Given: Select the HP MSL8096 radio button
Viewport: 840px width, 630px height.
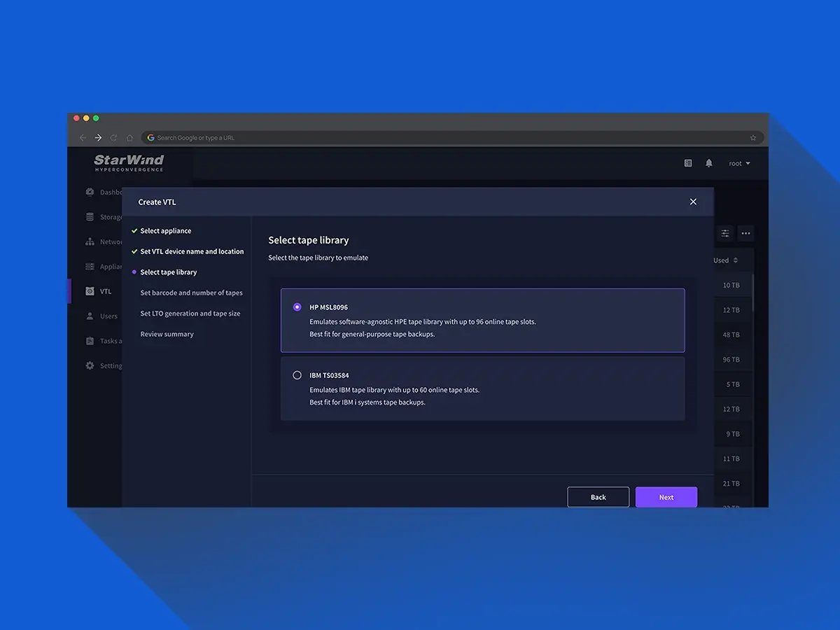Looking at the screenshot, I should click(x=297, y=307).
